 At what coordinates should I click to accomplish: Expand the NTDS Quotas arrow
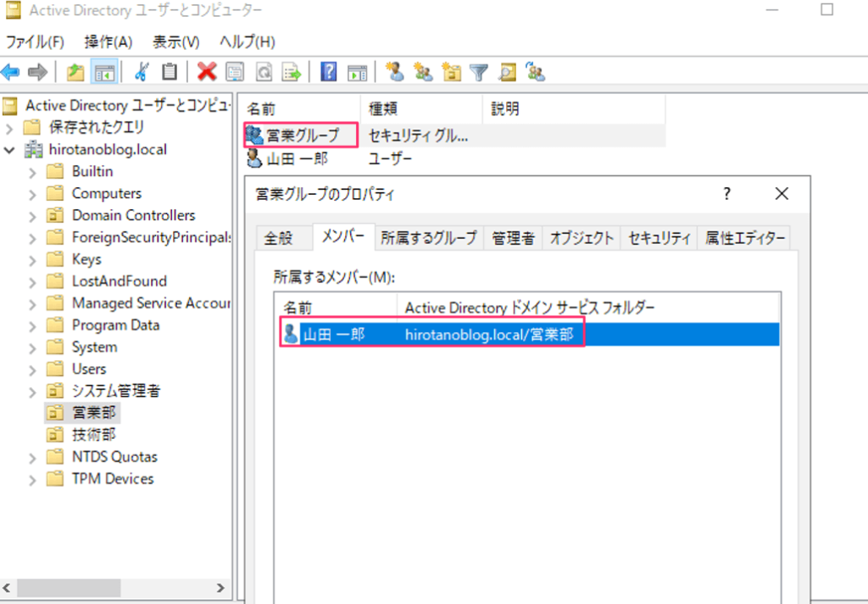click(32, 457)
